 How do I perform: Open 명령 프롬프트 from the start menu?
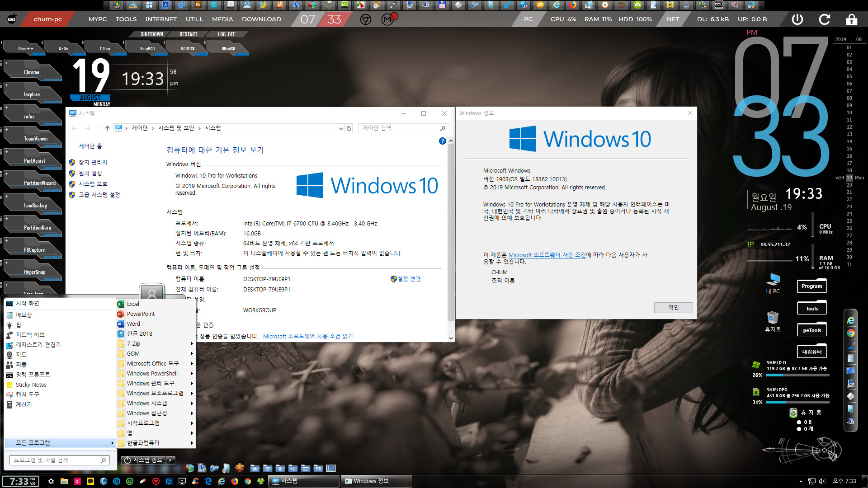click(33, 375)
